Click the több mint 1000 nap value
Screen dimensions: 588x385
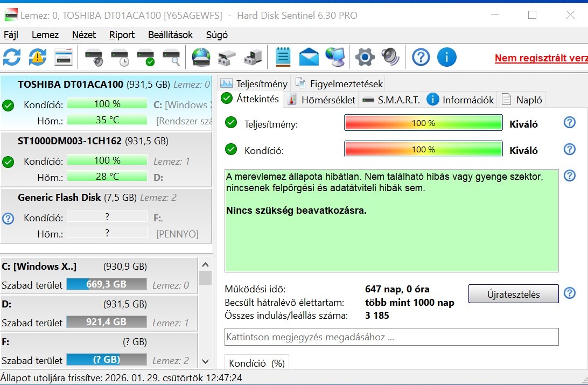[409, 302]
